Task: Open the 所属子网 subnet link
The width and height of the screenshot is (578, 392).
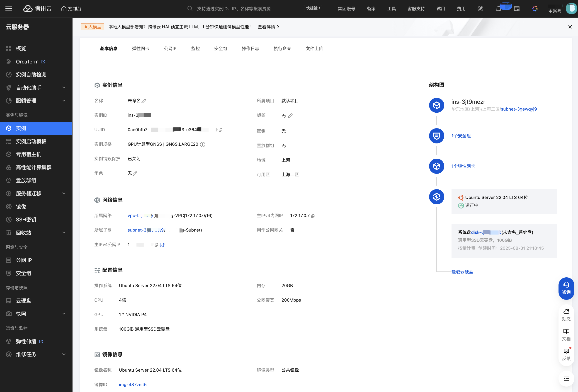Action: coord(146,230)
